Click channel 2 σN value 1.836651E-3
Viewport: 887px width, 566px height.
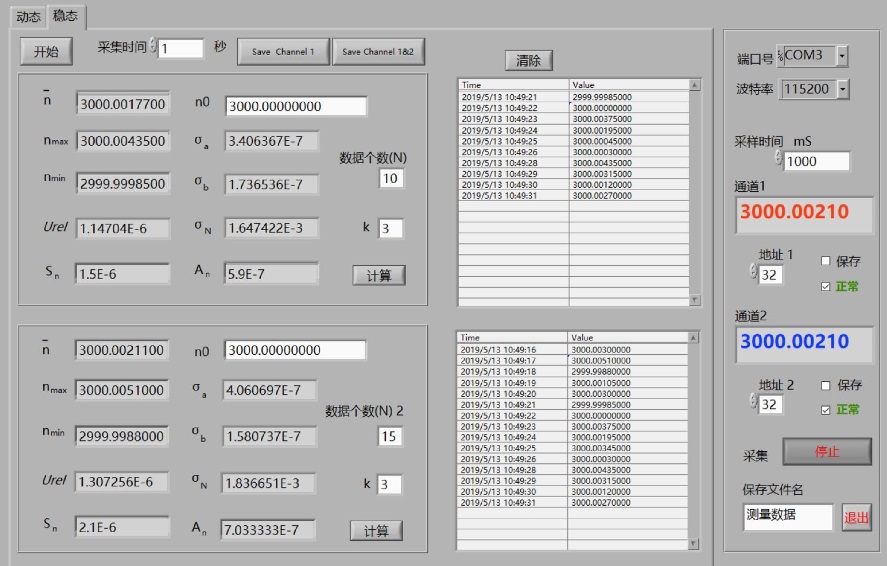click(268, 483)
